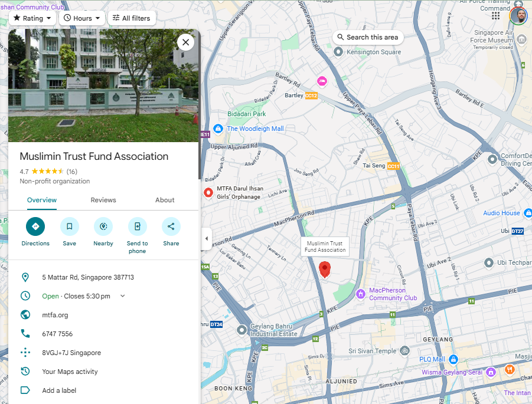Image resolution: width=532 pixels, height=404 pixels.
Task: Click the red Muslimin Trust Fund pin
Action: [325, 269]
